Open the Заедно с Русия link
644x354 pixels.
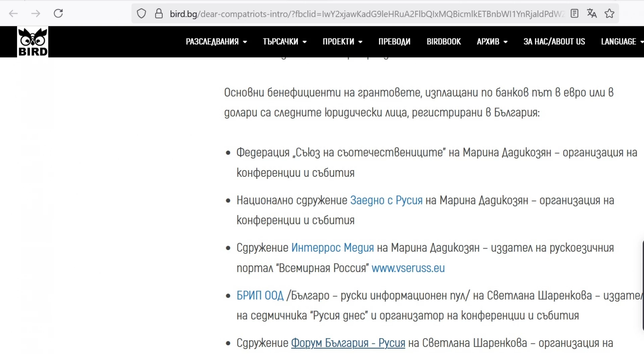pos(386,200)
